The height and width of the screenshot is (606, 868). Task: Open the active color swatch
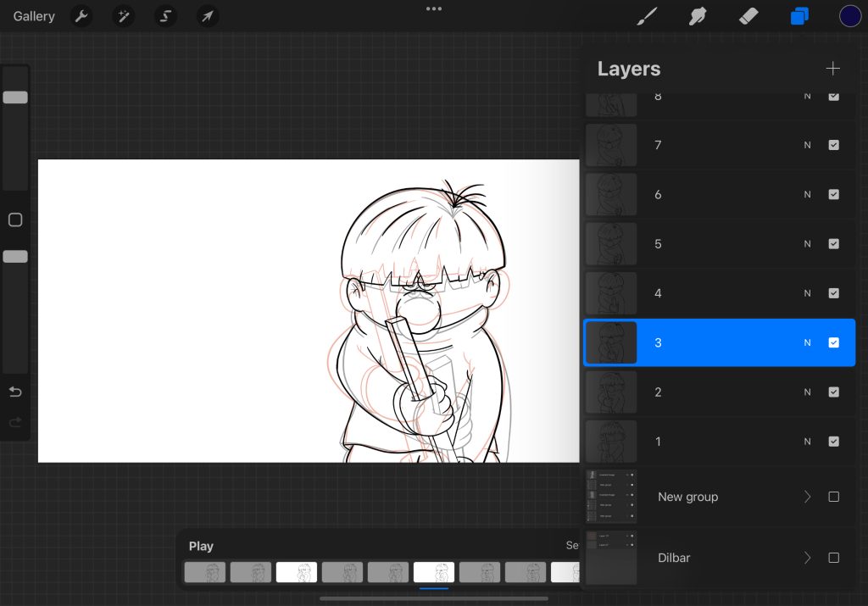(850, 16)
